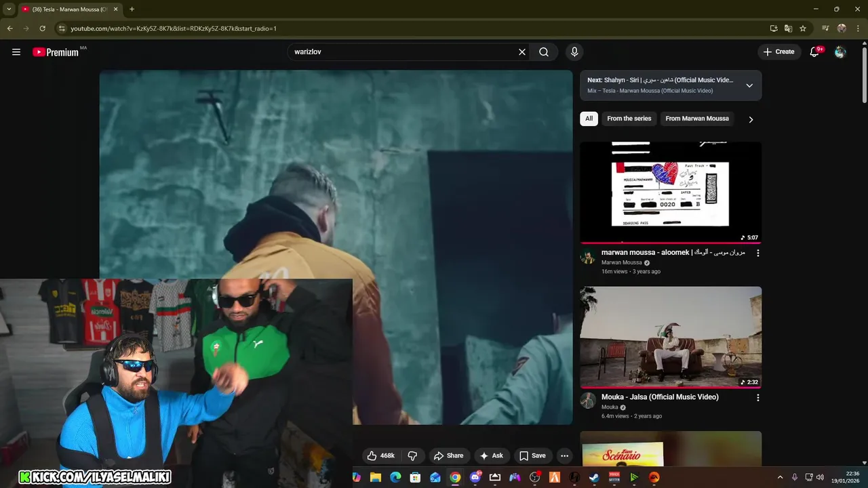Open marwan moussa - aloomek title link
This screenshot has height=488, width=868.
[x=673, y=252]
